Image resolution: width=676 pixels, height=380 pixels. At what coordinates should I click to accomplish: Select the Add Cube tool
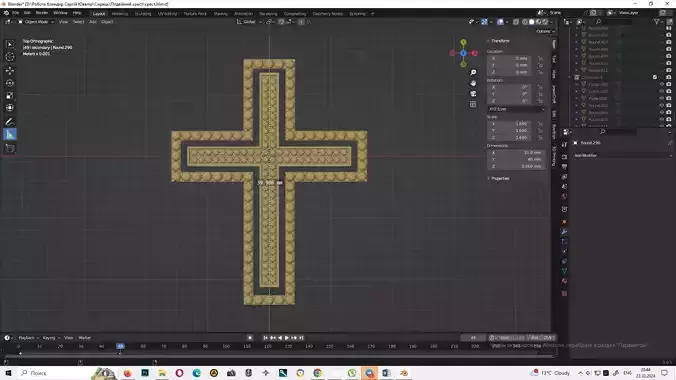pyautogui.click(x=10, y=148)
